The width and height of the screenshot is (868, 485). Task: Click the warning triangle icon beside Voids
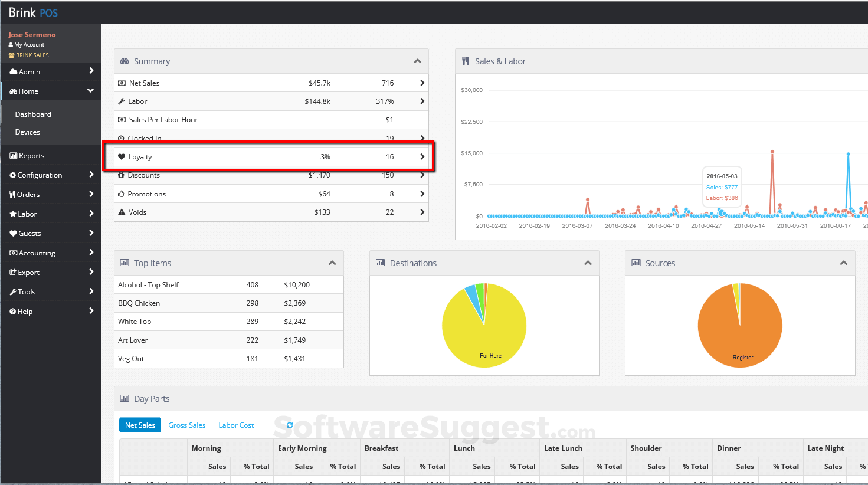tap(122, 212)
